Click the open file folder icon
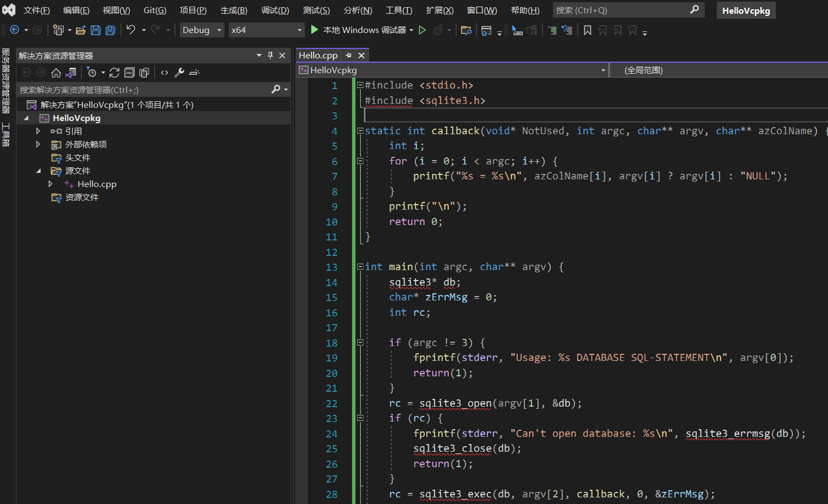This screenshot has width=828, height=504. point(81,30)
